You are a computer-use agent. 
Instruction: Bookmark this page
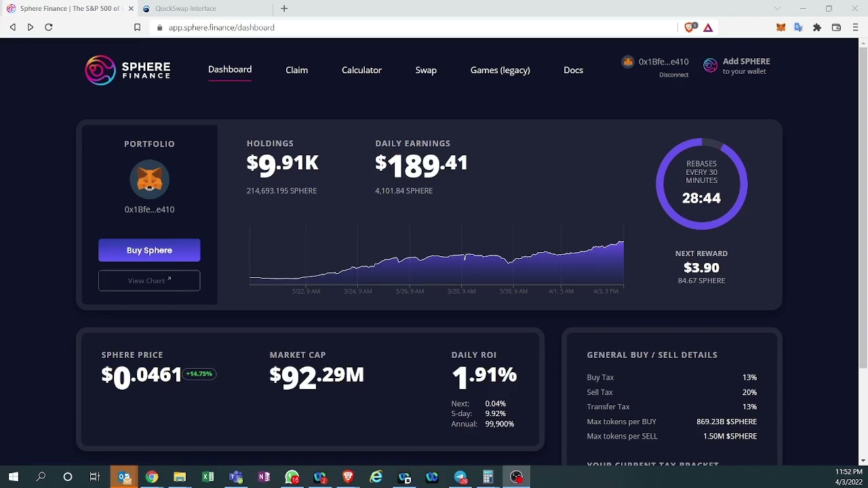137,27
